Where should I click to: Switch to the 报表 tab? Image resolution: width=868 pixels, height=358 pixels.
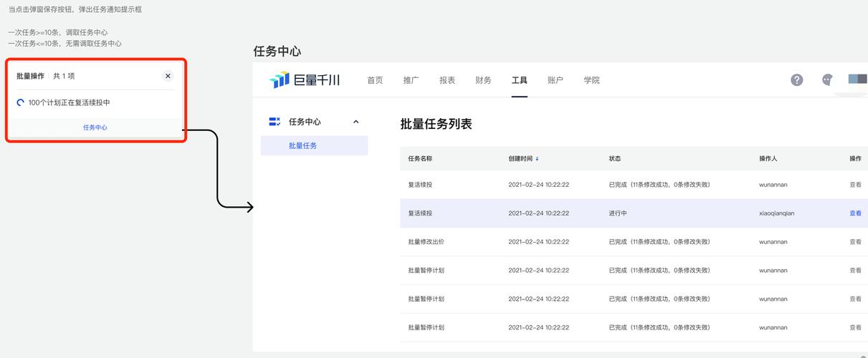[x=447, y=80]
